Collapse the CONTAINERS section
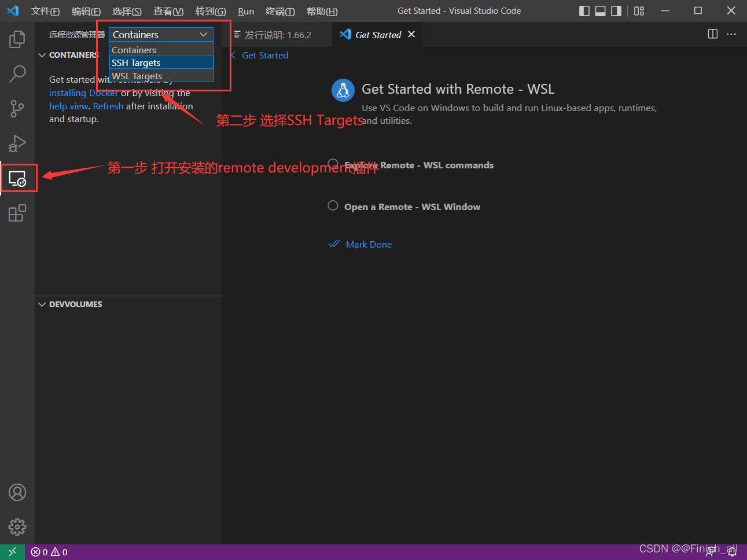 (68, 55)
